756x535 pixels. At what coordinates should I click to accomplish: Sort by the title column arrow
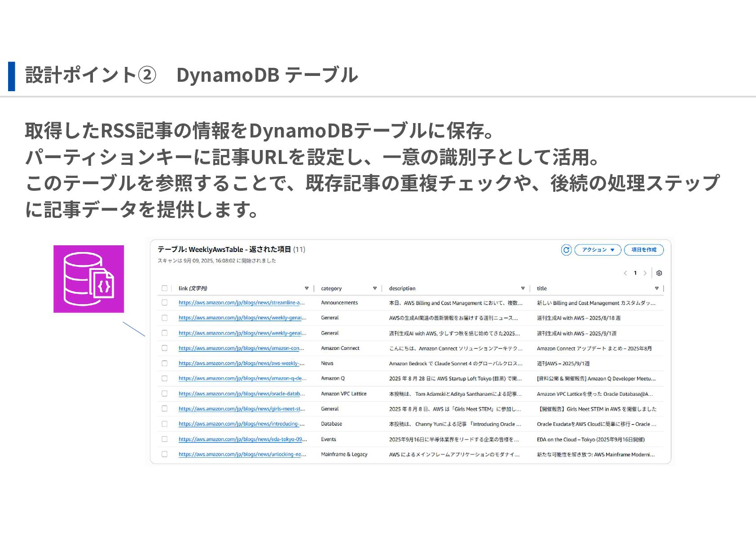pyautogui.click(x=657, y=288)
